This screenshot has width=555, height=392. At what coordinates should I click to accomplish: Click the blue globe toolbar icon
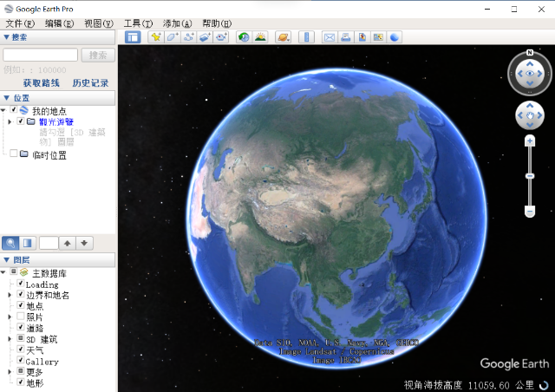tap(395, 37)
